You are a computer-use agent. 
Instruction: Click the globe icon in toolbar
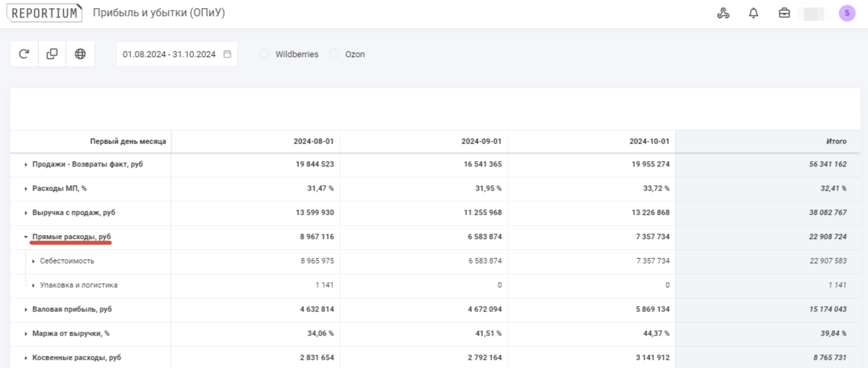coord(80,54)
